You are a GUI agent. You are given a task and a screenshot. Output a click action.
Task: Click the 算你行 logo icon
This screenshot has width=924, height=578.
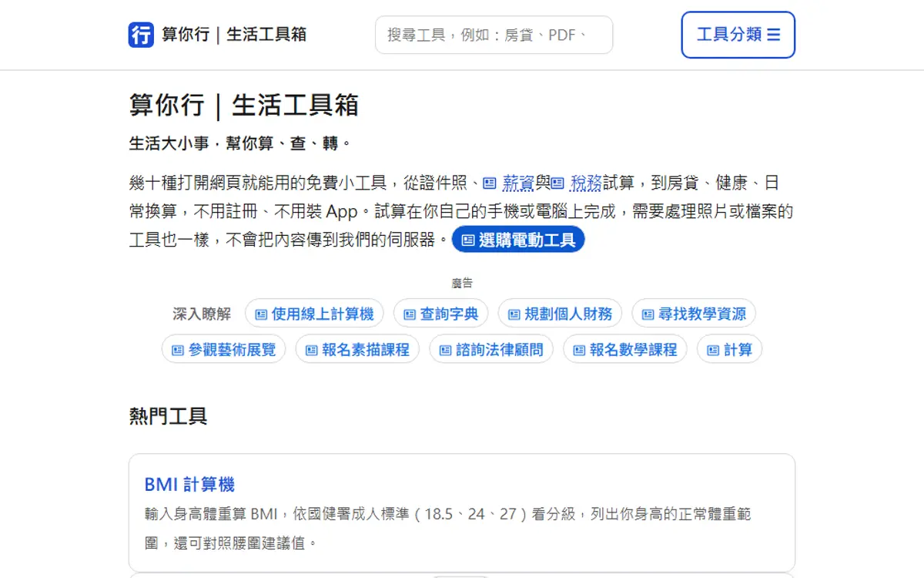click(141, 35)
